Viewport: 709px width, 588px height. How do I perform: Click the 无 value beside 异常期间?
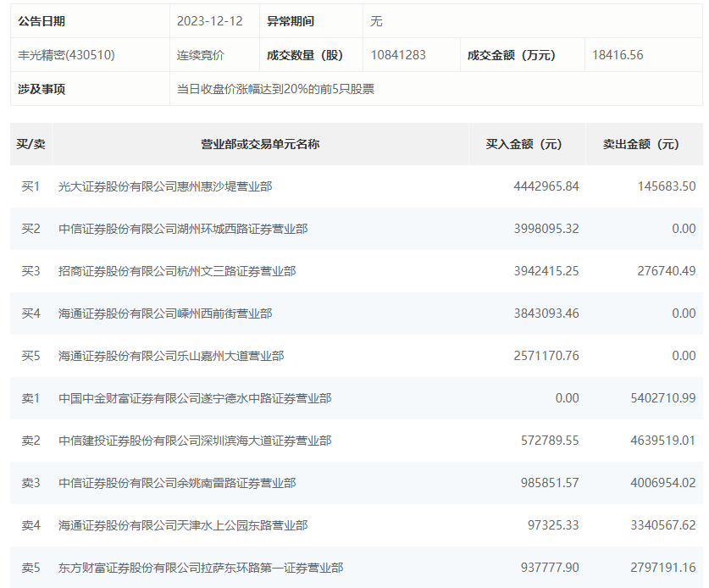(376, 21)
